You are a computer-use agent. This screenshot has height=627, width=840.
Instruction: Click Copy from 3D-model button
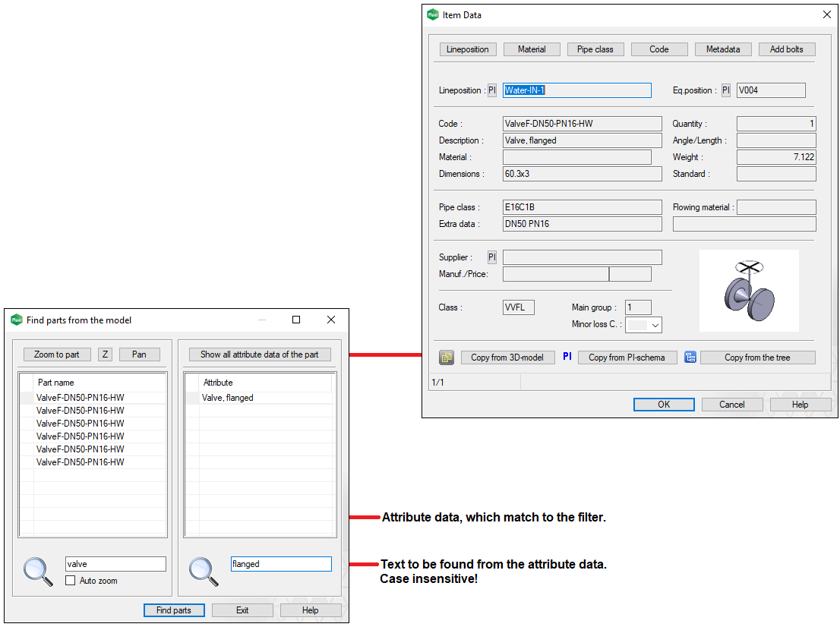point(507,358)
